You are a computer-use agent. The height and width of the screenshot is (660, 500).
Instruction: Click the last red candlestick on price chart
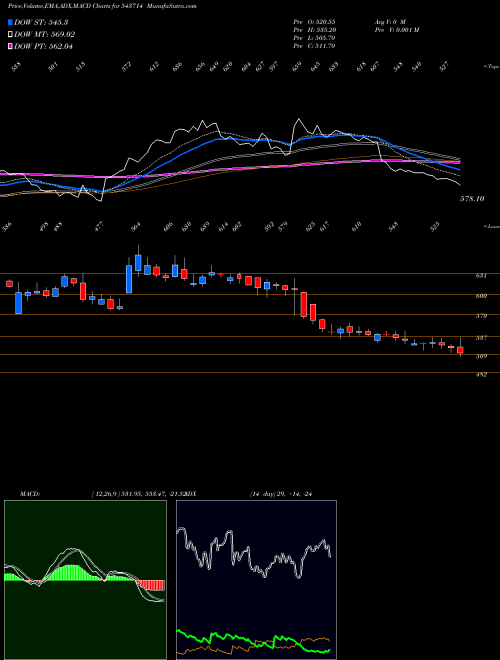click(460, 349)
